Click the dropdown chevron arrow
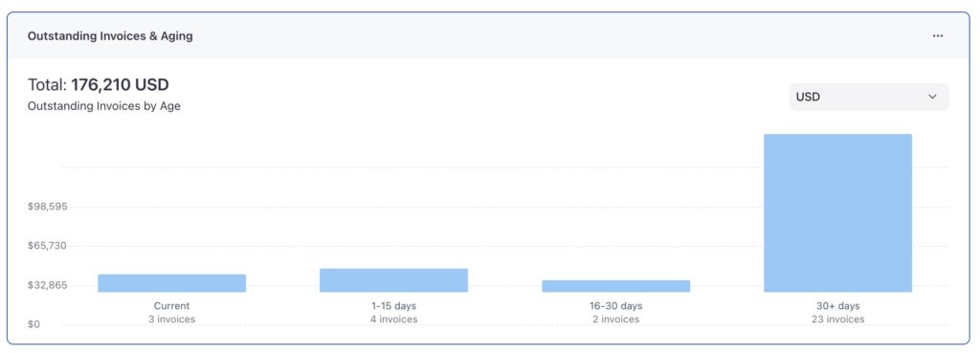 [932, 97]
